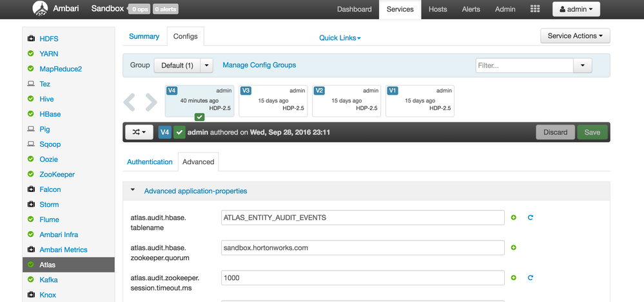Go to previous config versions arrow
Screen dimensions: 644x302
[130, 101]
